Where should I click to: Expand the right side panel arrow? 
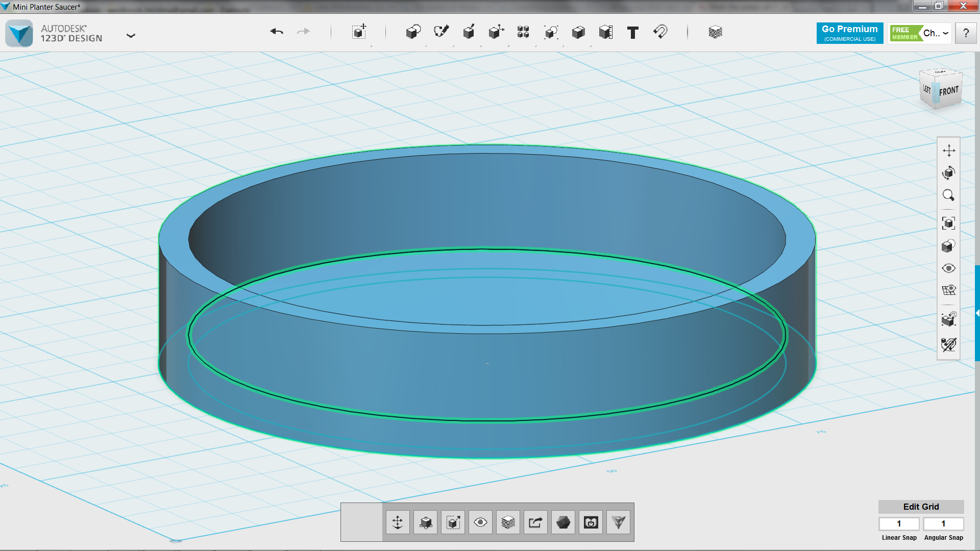(x=977, y=313)
